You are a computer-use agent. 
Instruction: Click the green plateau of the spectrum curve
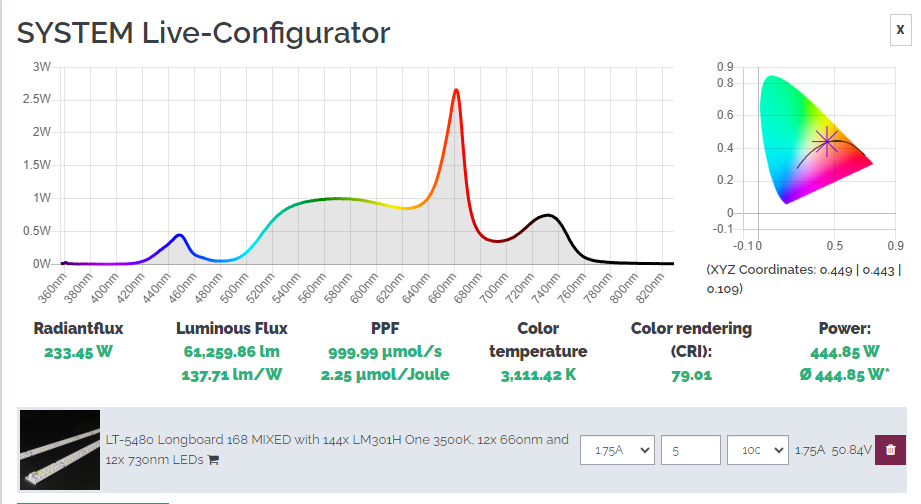click(336, 199)
